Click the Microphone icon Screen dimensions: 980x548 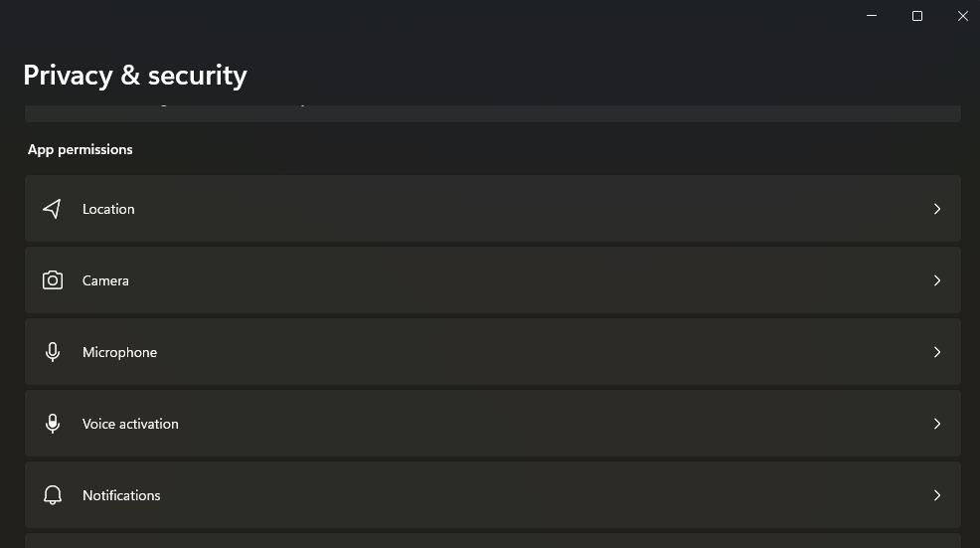[53, 352]
